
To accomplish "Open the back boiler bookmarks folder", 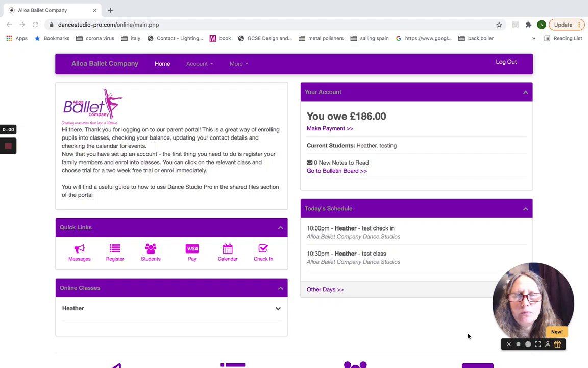I will pos(476,38).
